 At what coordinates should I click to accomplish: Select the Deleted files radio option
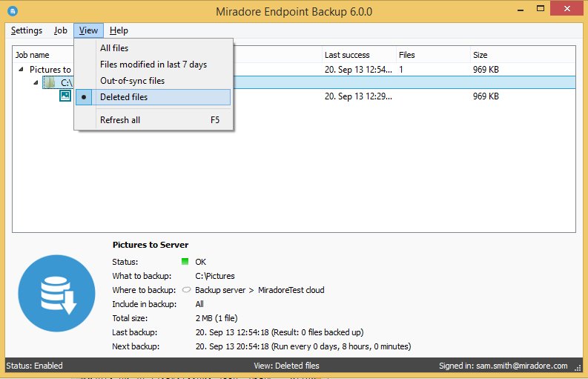[153, 97]
